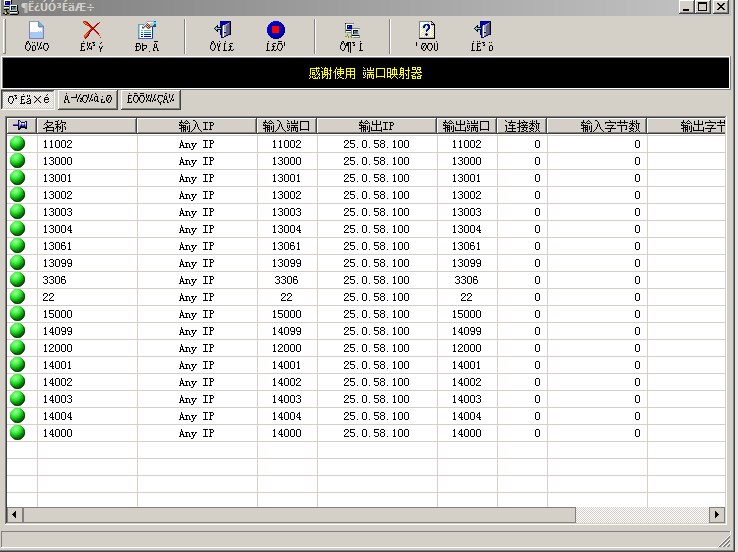The height and width of the screenshot is (552, 738).
Task: Sort by the 输出端口 column header
Action: 466,126
